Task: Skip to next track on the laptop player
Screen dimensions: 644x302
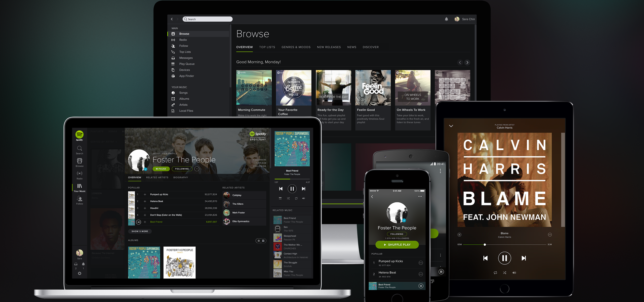Action: 304,189
